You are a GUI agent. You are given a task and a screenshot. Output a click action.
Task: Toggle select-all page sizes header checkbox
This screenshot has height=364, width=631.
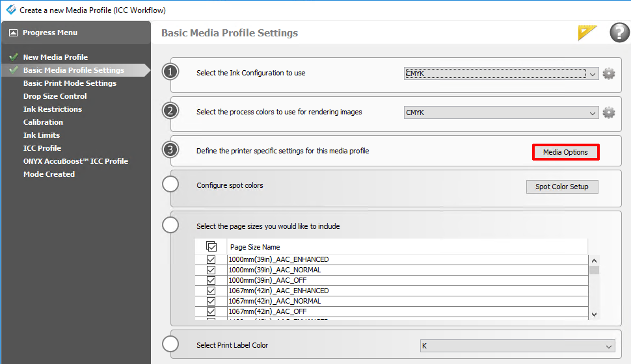click(211, 247)
